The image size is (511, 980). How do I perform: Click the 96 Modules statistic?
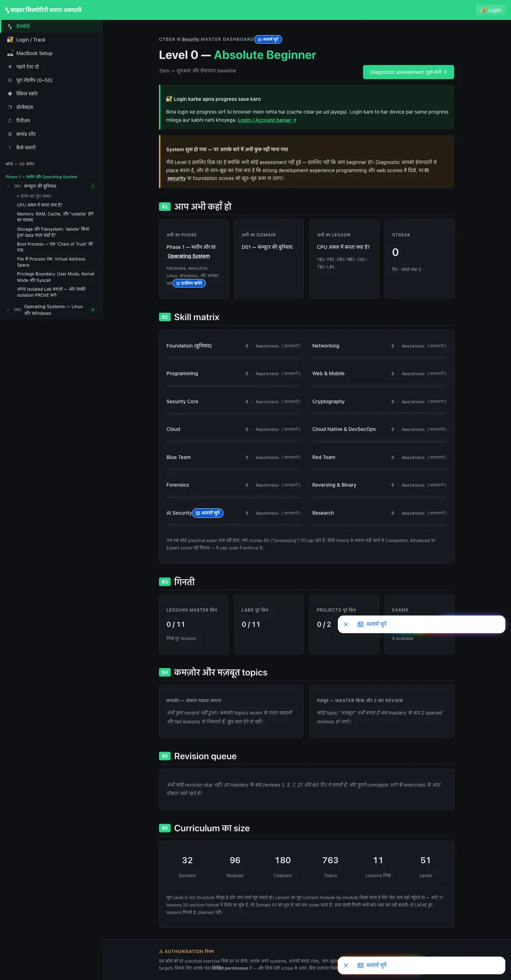coord(235,866)
